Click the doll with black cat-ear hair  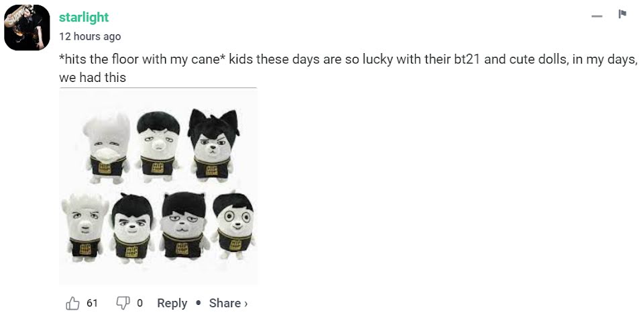tap(213, 145)
